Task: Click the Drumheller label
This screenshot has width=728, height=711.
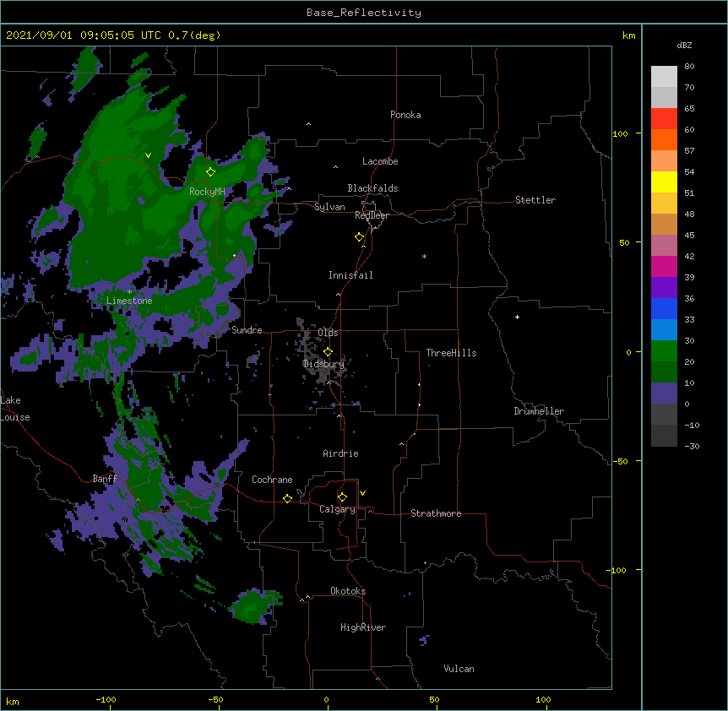Action: pyautogui.click(x=539, y=411)
